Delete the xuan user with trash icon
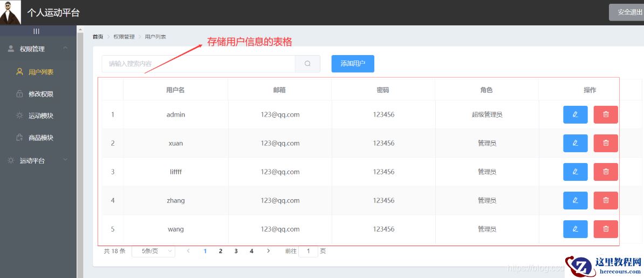644x278 pixels. click(606, 143)
